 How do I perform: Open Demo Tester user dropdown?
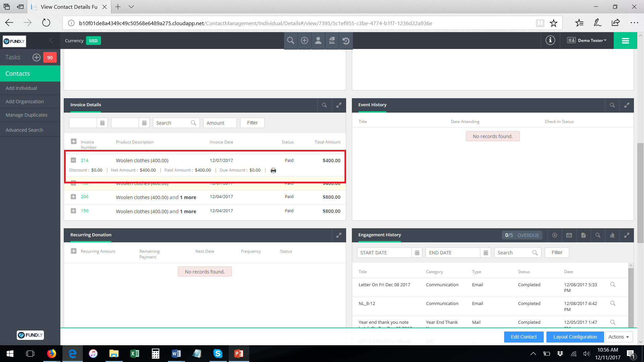coord(587,41)
